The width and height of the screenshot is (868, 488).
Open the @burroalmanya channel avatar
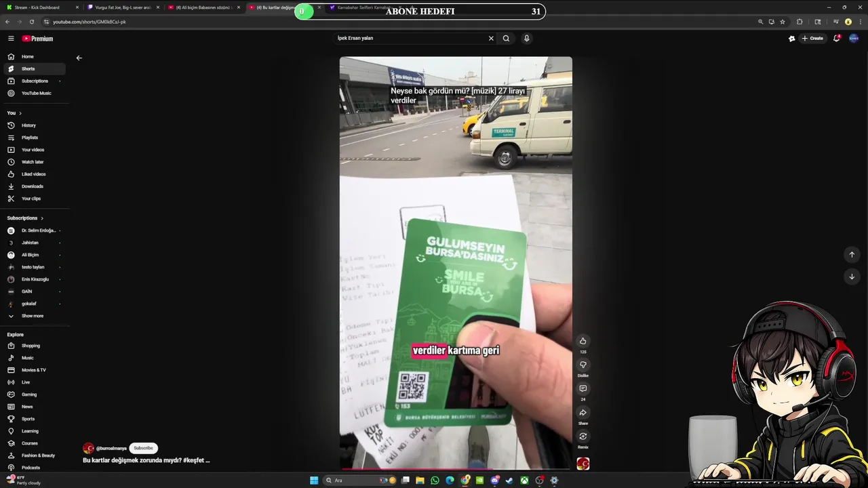[x=88, y=448]
